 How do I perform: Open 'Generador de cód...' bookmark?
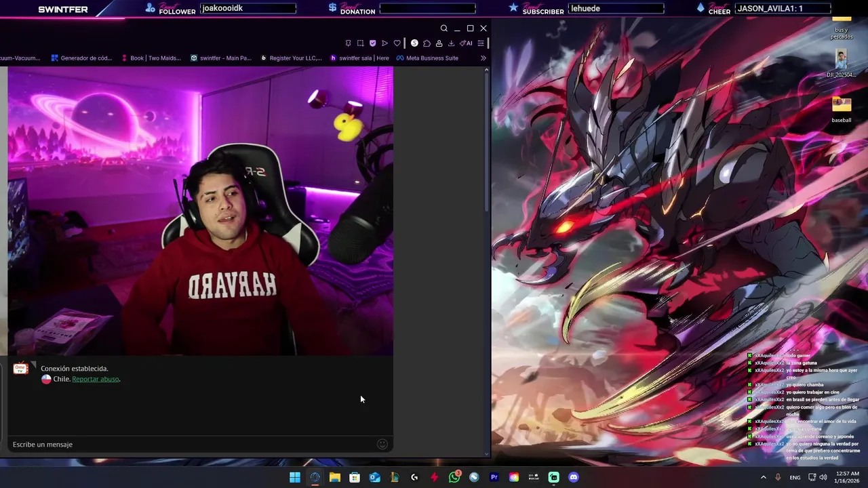[x=81, y=58]
